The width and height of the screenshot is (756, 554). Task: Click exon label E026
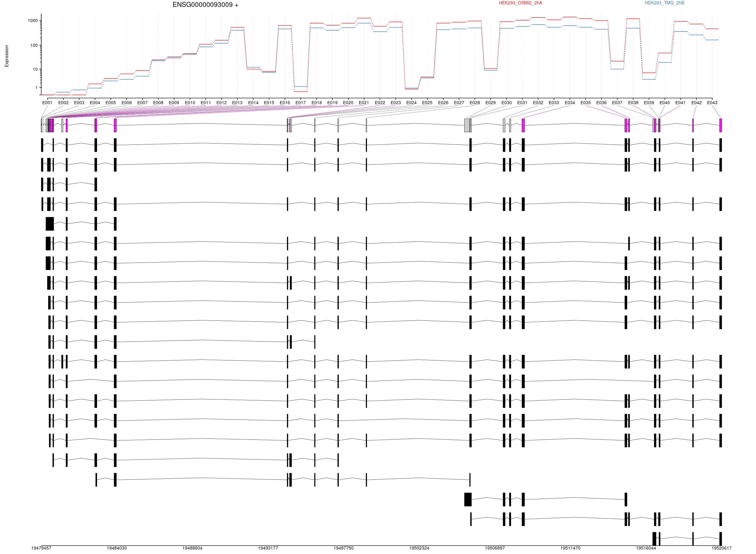(443, 103)
